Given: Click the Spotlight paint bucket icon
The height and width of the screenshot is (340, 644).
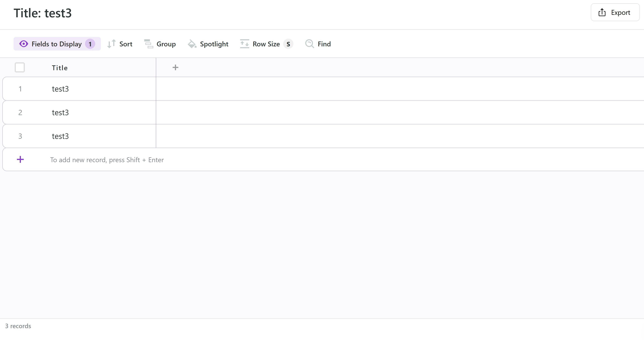Looking at the screenshot, I should 192,44.
